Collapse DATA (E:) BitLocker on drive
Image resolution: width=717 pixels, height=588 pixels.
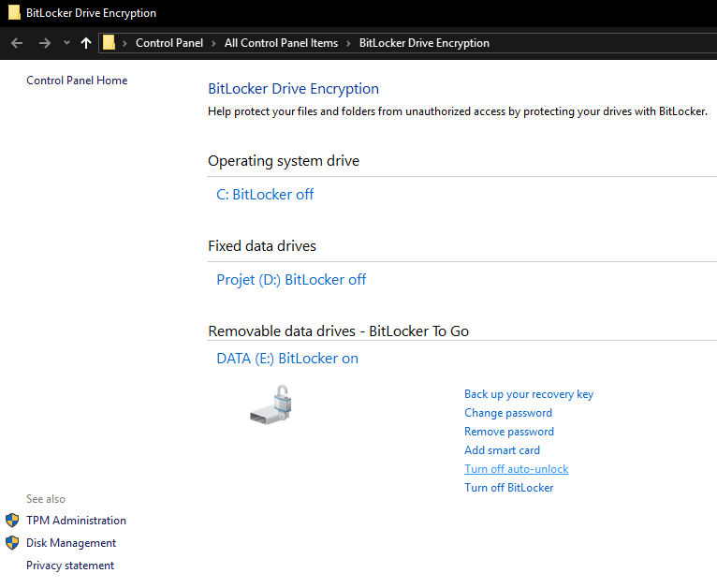click(x=287, y=358)
